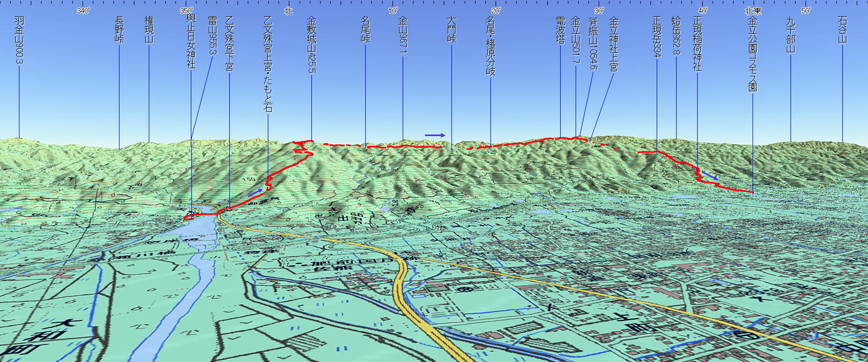Click the blue arrow below 正現稲荷神社
This screenshot has height=362, width=868.
(709, 176)
